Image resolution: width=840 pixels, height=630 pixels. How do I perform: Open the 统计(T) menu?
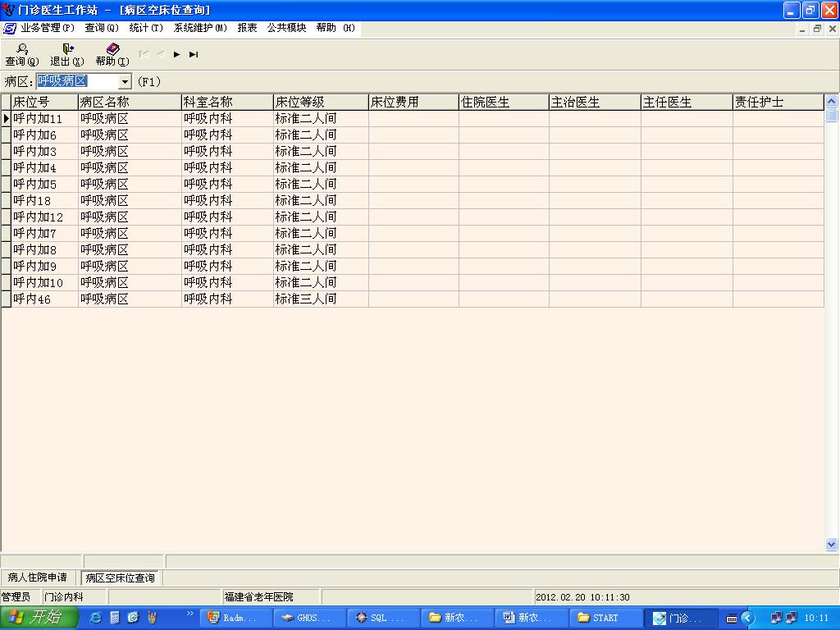[146, 28]
